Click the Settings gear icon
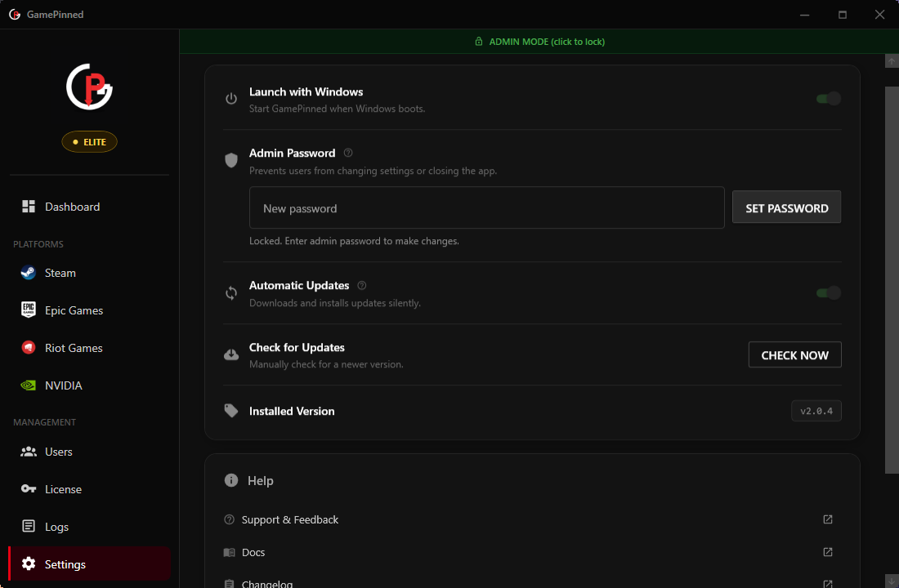Image resolution: width=899 pixels, height=588 pixels. point(28,564)
